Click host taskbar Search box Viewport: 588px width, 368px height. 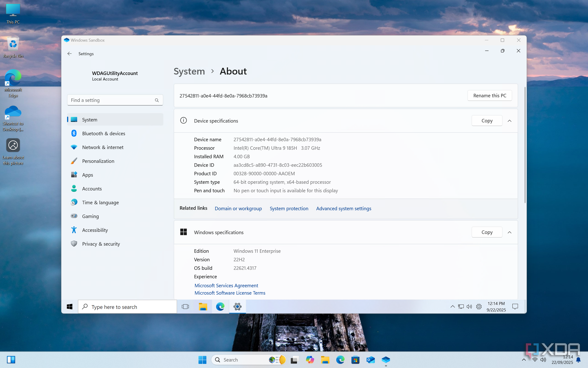pyautogui.click(x=248, y=360)
